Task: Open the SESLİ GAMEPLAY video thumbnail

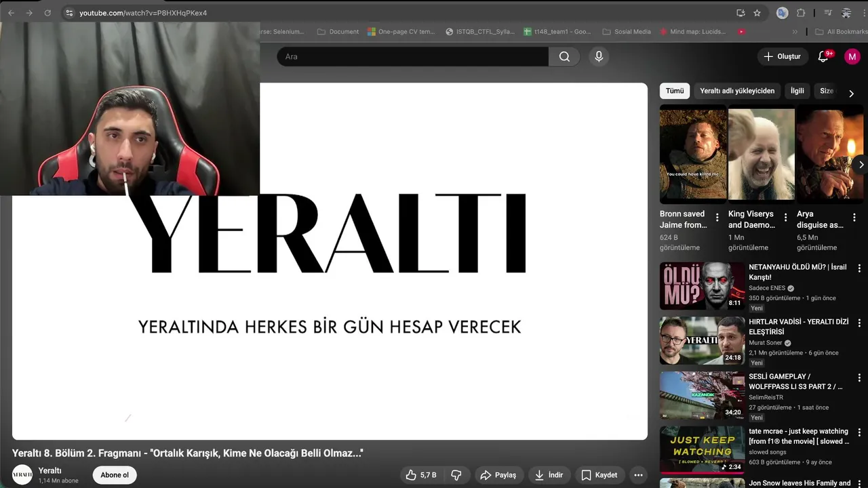Action: (702, 395)
